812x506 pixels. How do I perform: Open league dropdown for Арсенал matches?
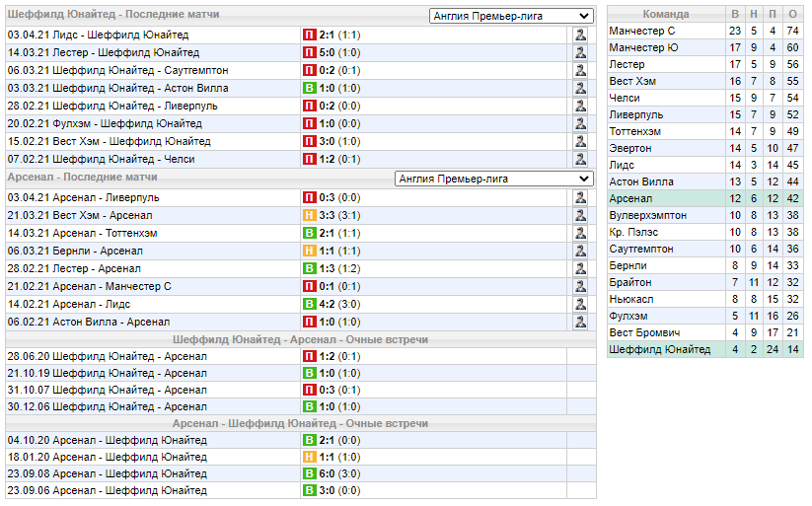[x=494, y=179]
